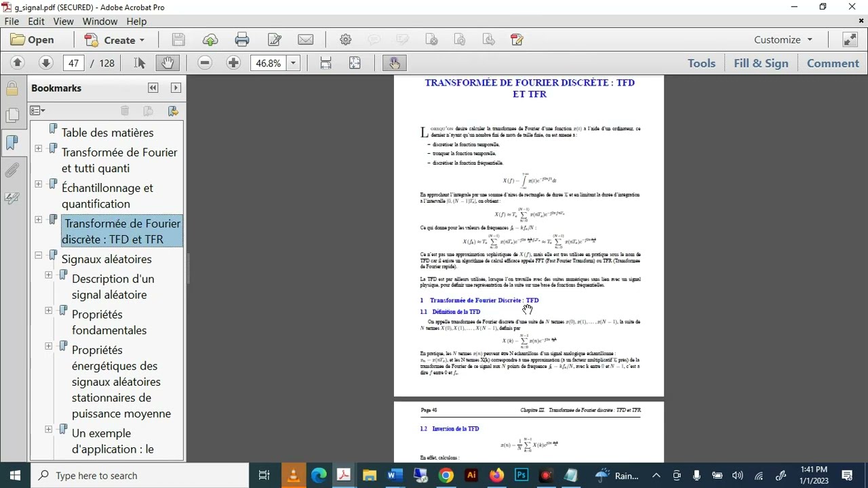
Task: Click the security padlock icon in sidebar
Action: point(12,88)
